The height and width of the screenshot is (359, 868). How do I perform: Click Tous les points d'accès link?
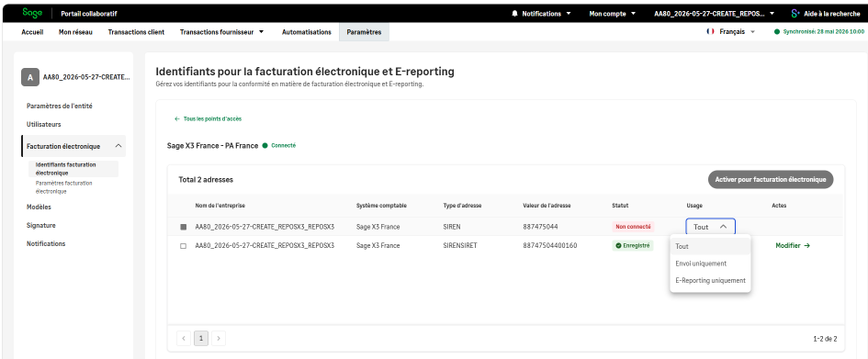(x=208, y=119)
